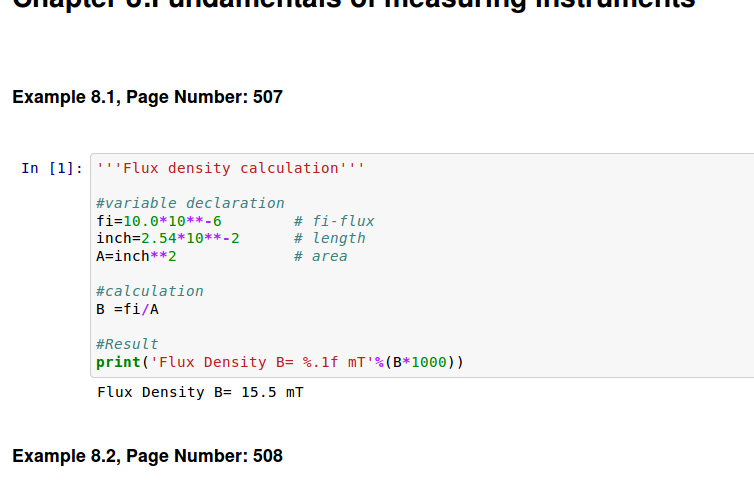Click the A=inch**2 code line
The width and height of the screenshot is (754, 484).
coord(136,256)
